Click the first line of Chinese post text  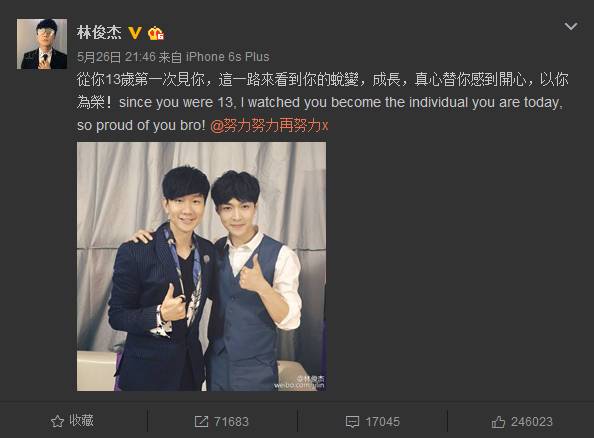pos(323,80)
